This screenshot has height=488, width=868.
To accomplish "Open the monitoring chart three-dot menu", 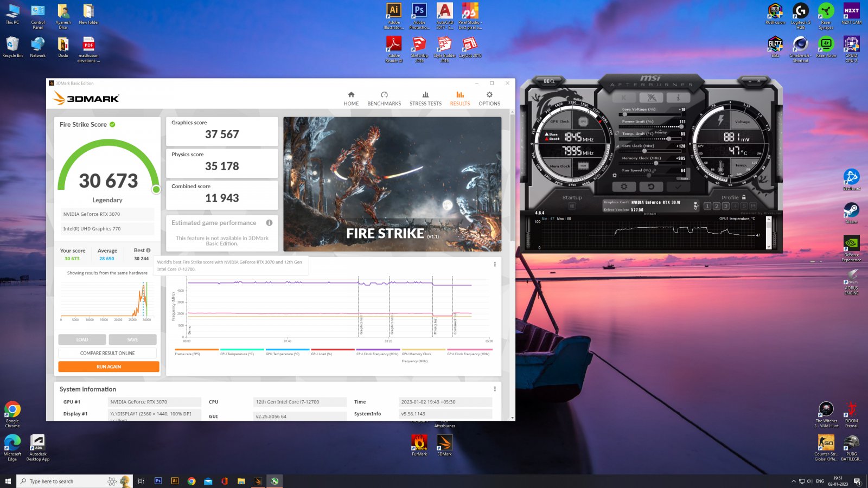I will (495, 265).
